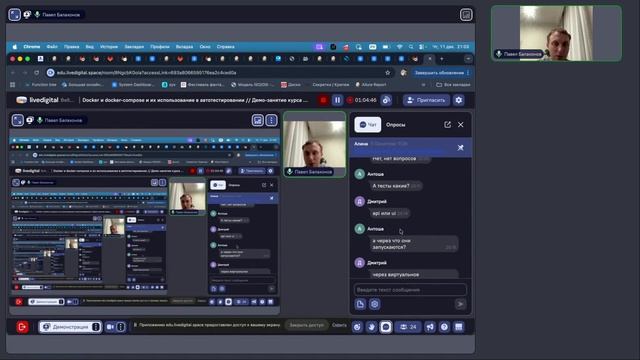Open the broadcast icon right of the 01:04:46 timer
The image size is (640, 360).
pyautogui.click(x=386, y=100)
